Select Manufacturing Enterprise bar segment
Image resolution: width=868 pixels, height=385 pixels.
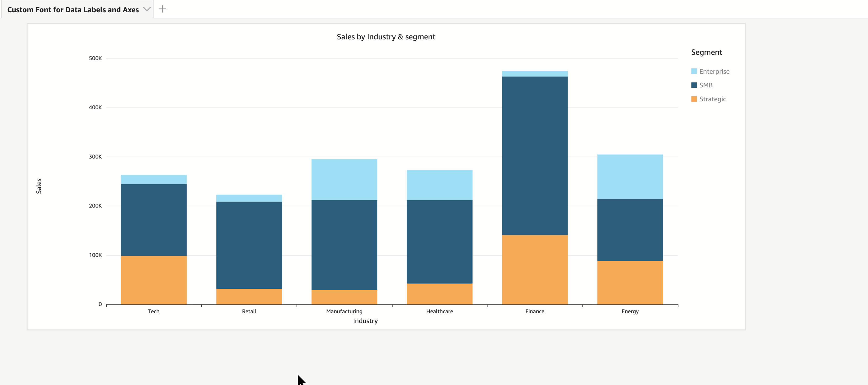click(344, 179)
